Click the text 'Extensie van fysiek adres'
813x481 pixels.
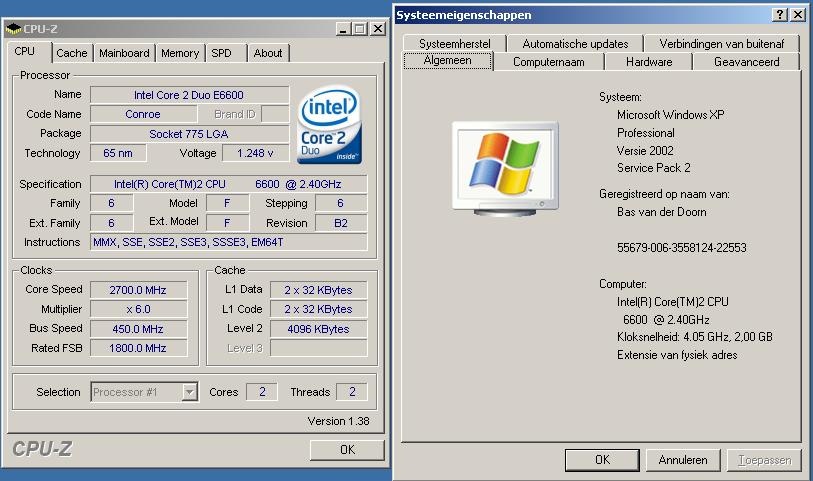[x=677, y=355]
